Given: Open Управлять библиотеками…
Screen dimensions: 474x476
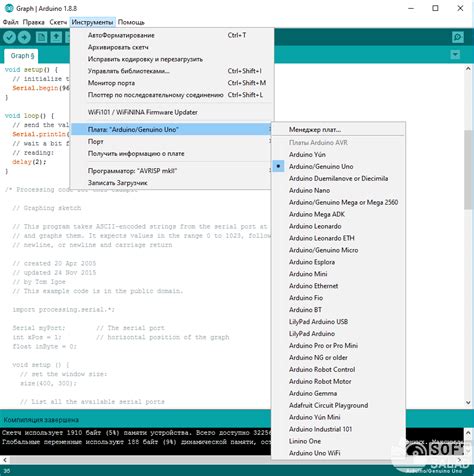Looking at the screenshot, I should [x=172, y=71].
